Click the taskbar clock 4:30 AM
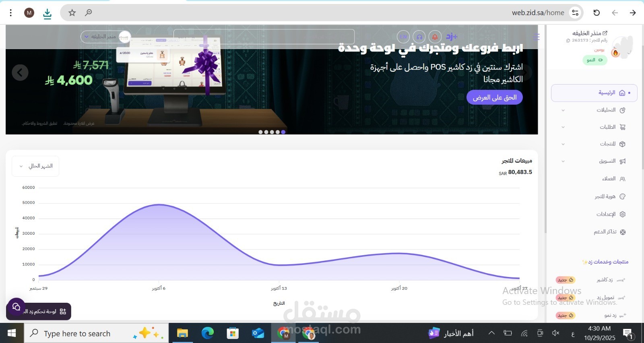 [x=599, y=329]
